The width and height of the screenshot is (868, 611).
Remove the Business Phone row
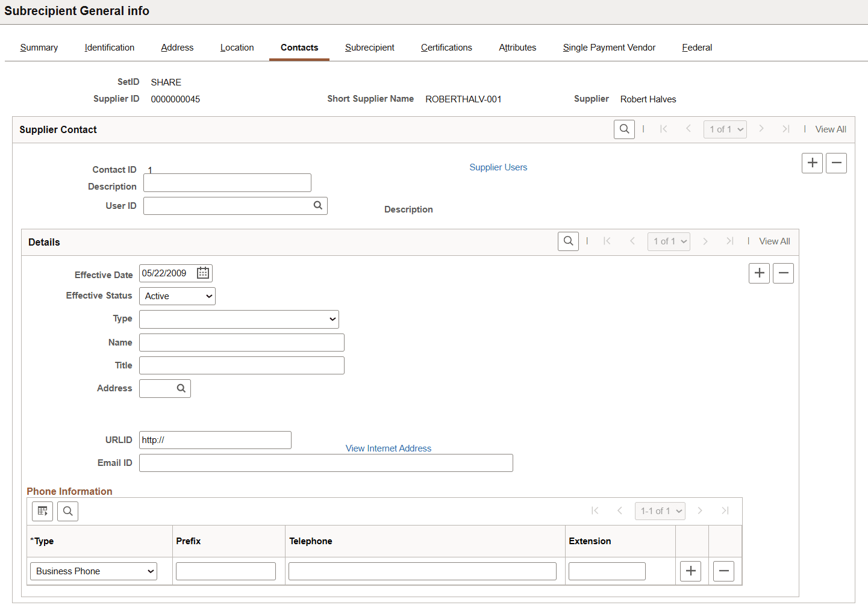click(723, 571)
